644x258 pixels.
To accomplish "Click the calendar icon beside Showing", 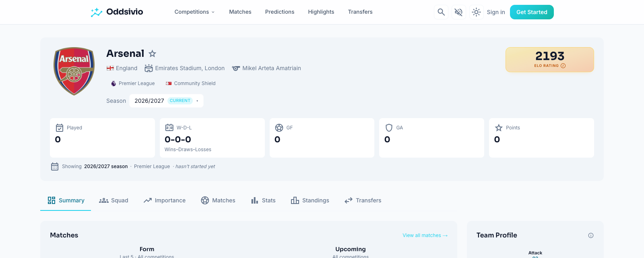I will (55, 166).
